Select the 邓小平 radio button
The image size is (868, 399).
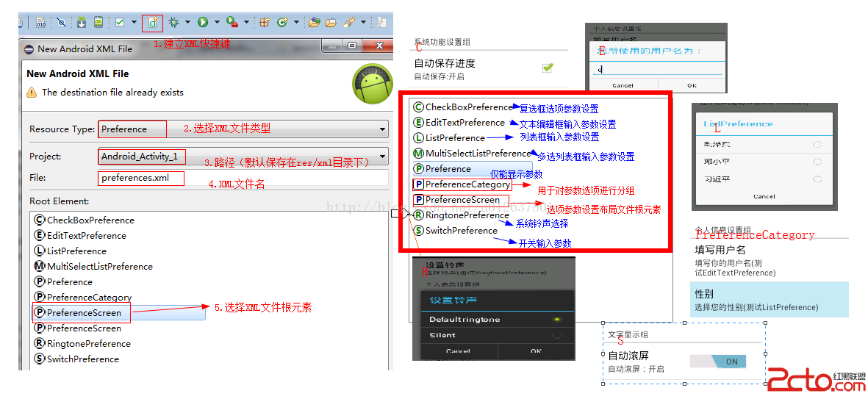[x=817, y=162]
